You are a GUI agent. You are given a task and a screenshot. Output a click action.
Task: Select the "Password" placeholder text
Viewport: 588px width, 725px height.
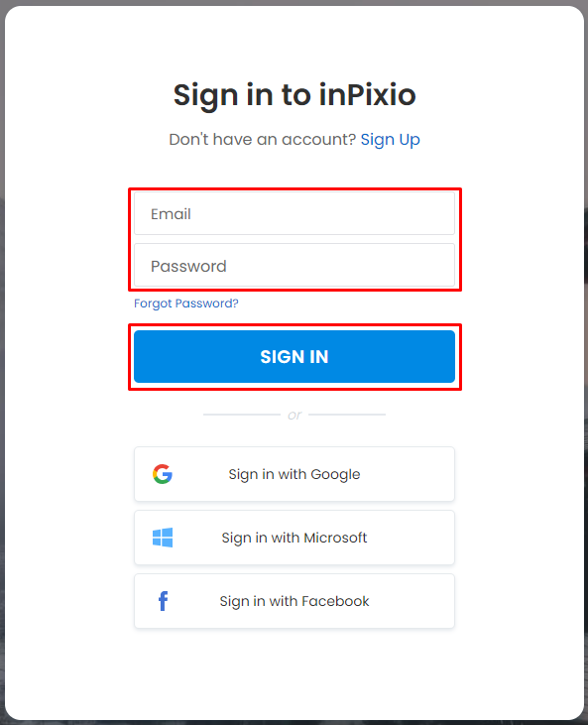click(188, 267)
